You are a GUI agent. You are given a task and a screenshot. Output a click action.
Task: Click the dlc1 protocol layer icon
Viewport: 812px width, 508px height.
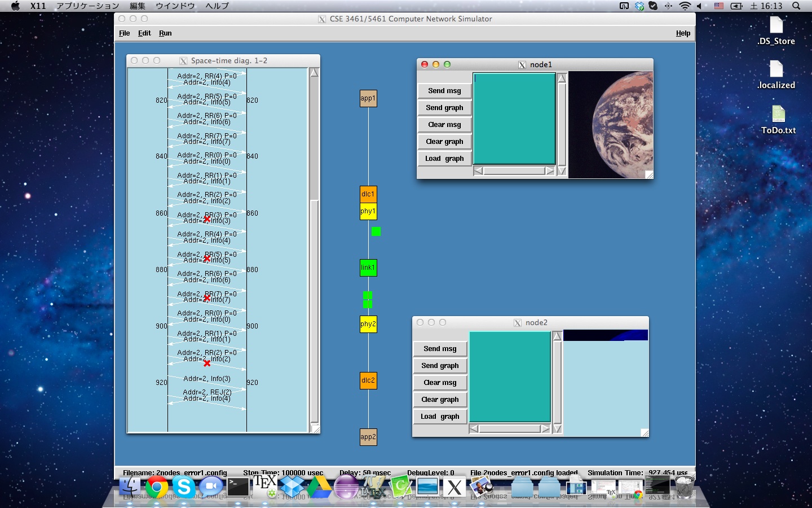tap(368, 194)
